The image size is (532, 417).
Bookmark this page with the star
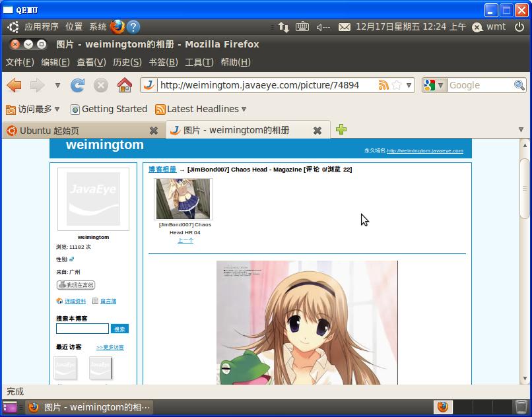(x=396, y=85)
